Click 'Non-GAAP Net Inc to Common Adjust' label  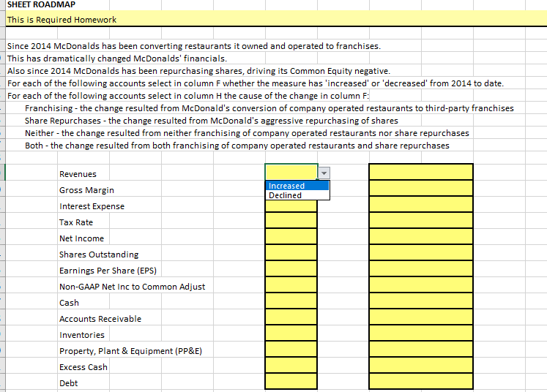[133, 287]
